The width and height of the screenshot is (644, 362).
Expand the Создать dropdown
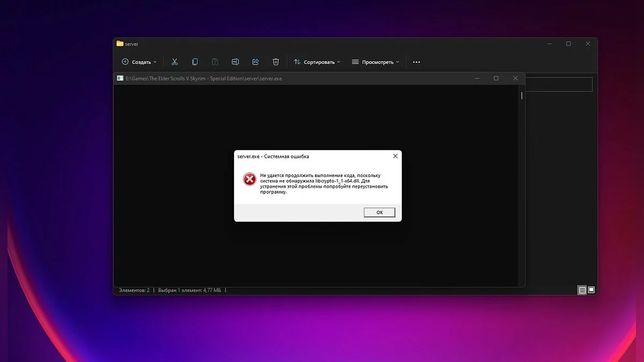pos(140,62)
